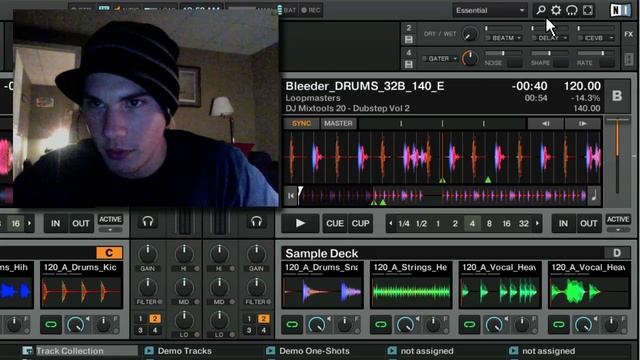Enable headphone cue for deck C channel
The width and height of the screenshot is (640, 360).
click(x=148, y=222)
